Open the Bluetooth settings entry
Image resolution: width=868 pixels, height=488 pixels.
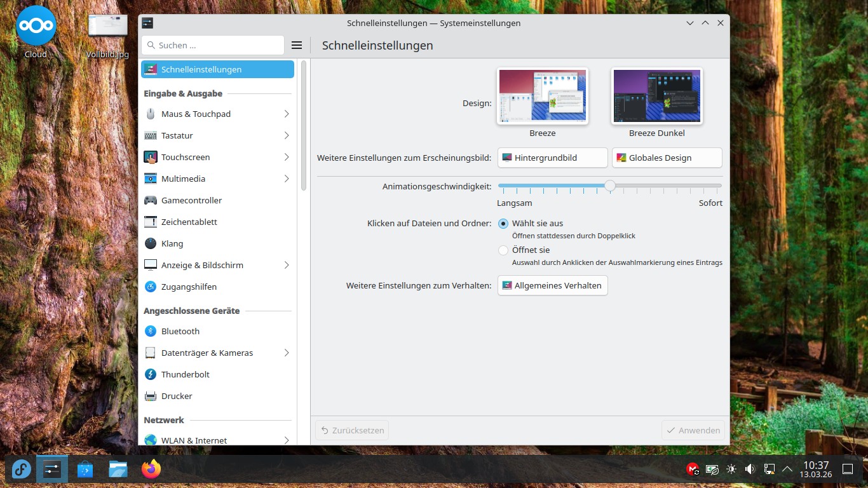pos(217,331)
